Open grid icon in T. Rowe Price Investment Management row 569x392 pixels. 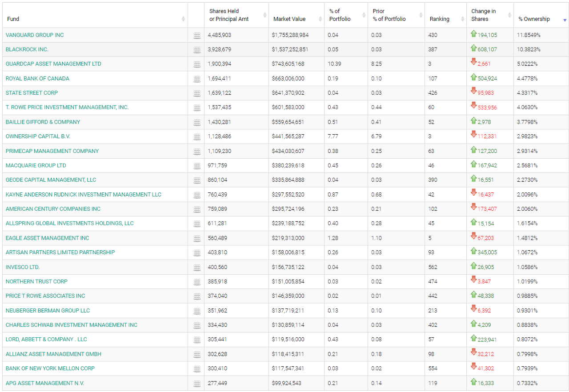[197, 108]
